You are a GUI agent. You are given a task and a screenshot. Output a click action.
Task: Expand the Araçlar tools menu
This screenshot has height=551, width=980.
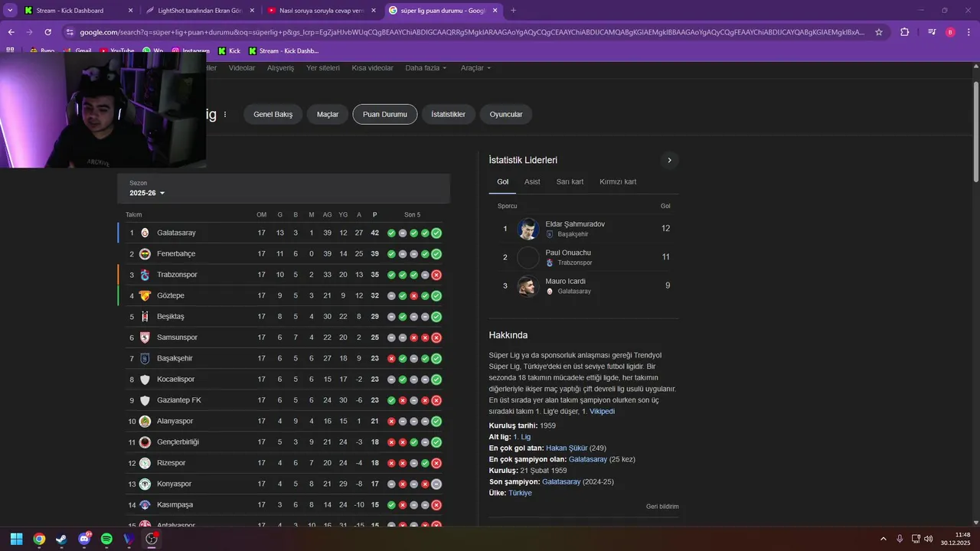(x=475, y=68)
